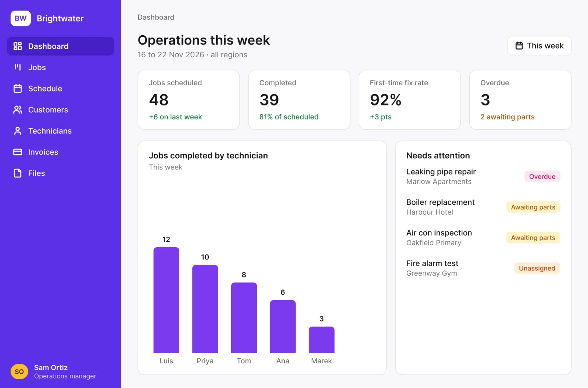Click the 'Priya' axis label
The height and width of the screenshot is (388, 588).
(x=205, y=361)
